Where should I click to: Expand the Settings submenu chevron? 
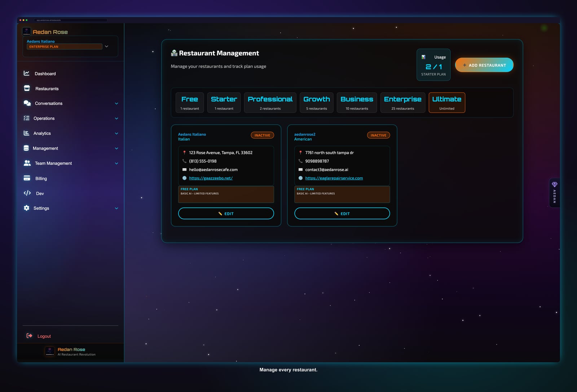[x=116, y=208]
